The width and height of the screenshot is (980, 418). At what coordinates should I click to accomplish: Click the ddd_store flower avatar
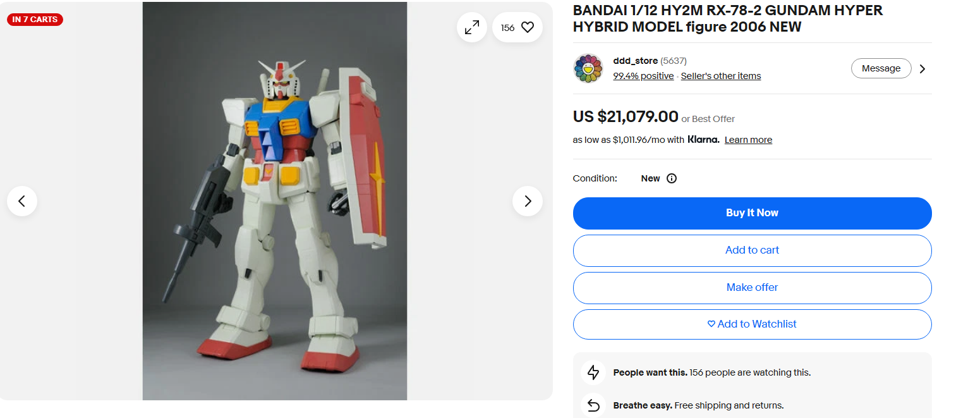588,68
